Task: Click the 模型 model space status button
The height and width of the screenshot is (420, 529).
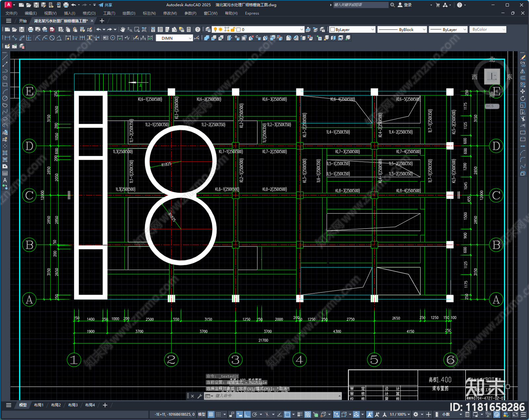Action: [x=202, y=414]
